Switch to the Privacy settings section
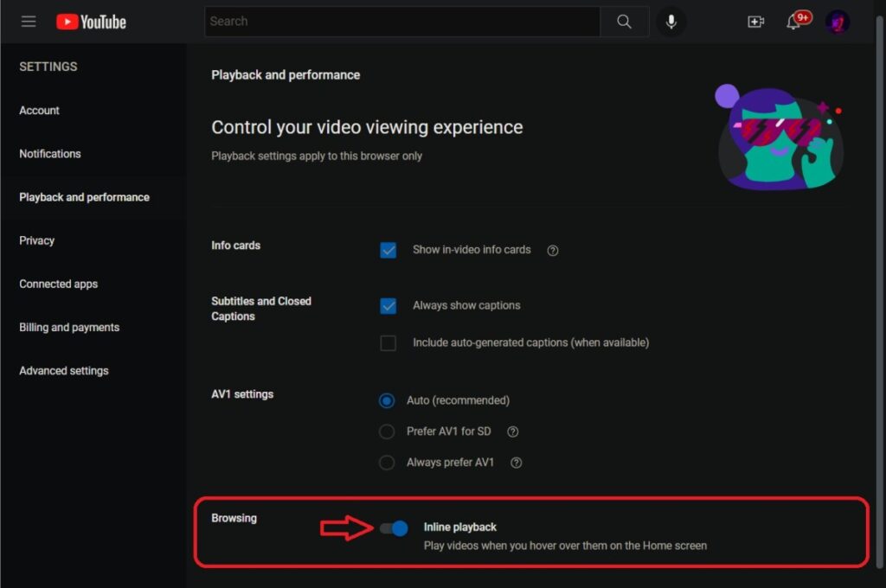This screenshot has width=886, height=588. pos(35,240)
